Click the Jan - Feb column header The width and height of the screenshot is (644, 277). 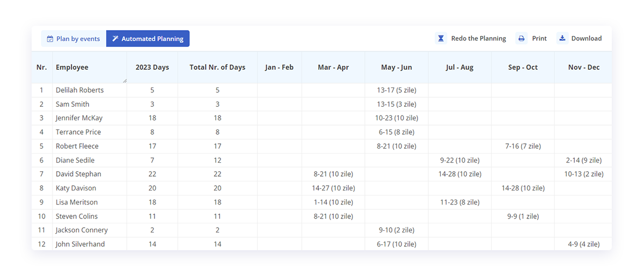tap(280, 68)
